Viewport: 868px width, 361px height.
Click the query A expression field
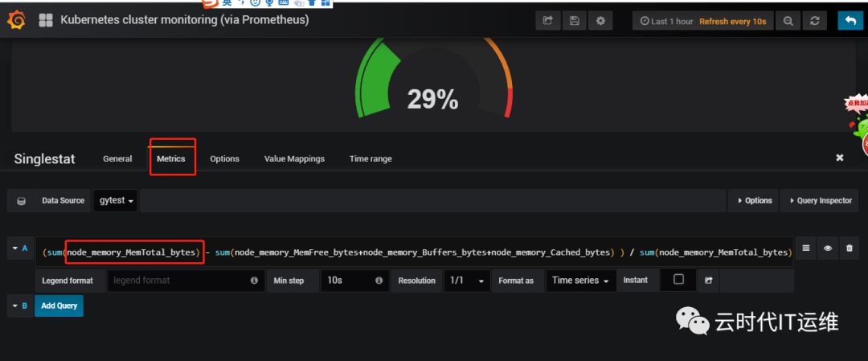point(414,252)
